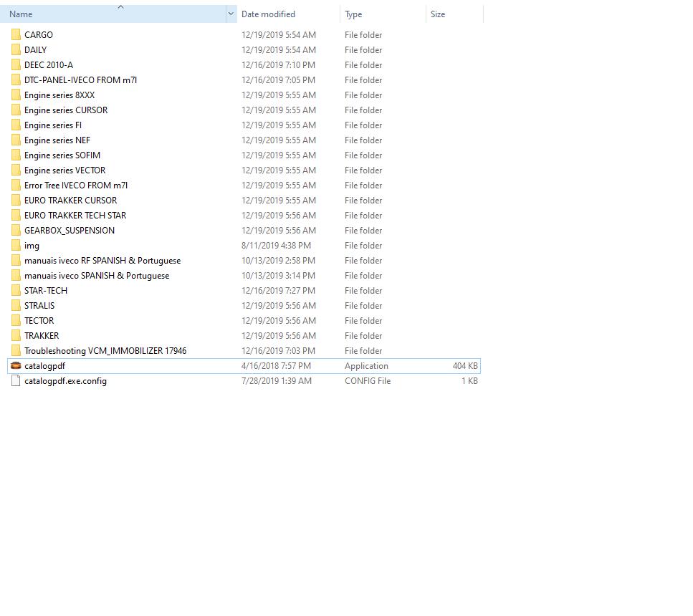Click the '10/13/2019 3:14 PM' date cell
The image size is (693, 616).
tap(279, 275)
